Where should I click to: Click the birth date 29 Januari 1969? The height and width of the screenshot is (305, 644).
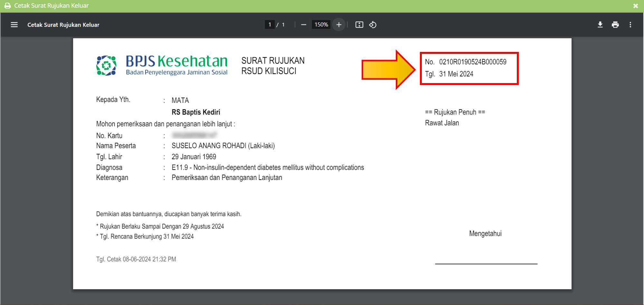click(194, 157)
